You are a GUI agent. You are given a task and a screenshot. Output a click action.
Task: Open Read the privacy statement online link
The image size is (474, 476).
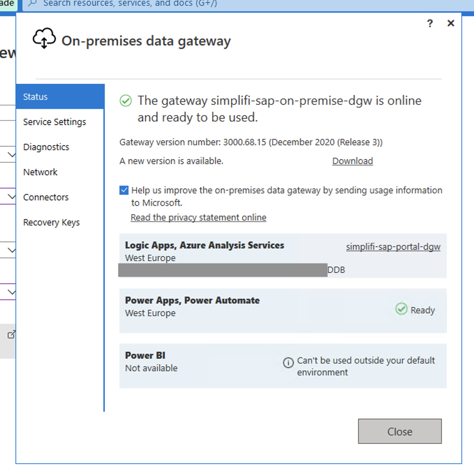tap(198, 217)
